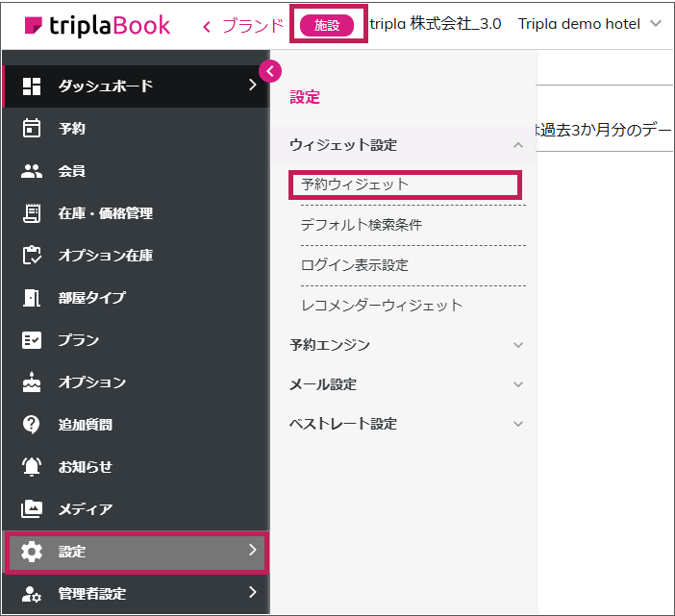Open the Tripla demo hotel dropdown
675x616 pixels.
[x=588, y=24]
